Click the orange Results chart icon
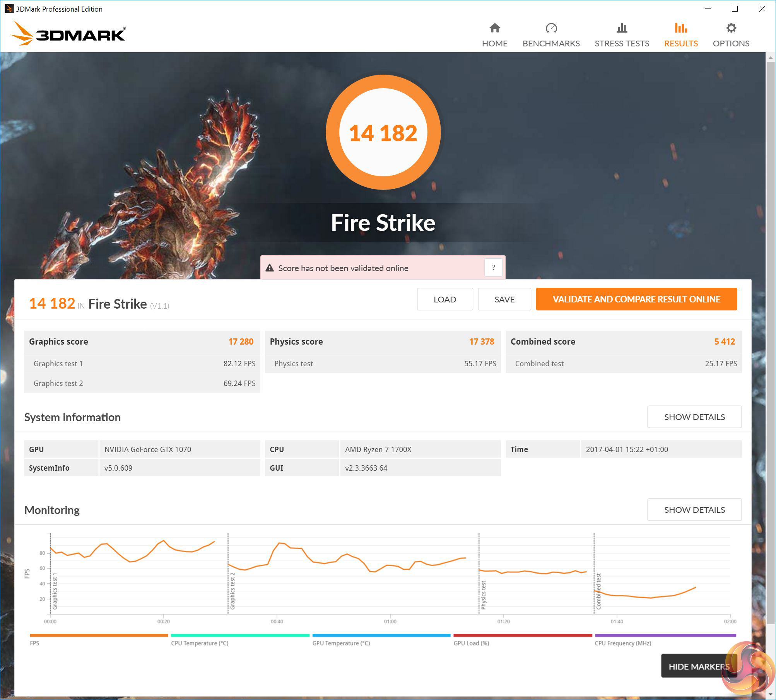Image resolution: width=776 pixels, height=700 pixels. tap(681, 28)
